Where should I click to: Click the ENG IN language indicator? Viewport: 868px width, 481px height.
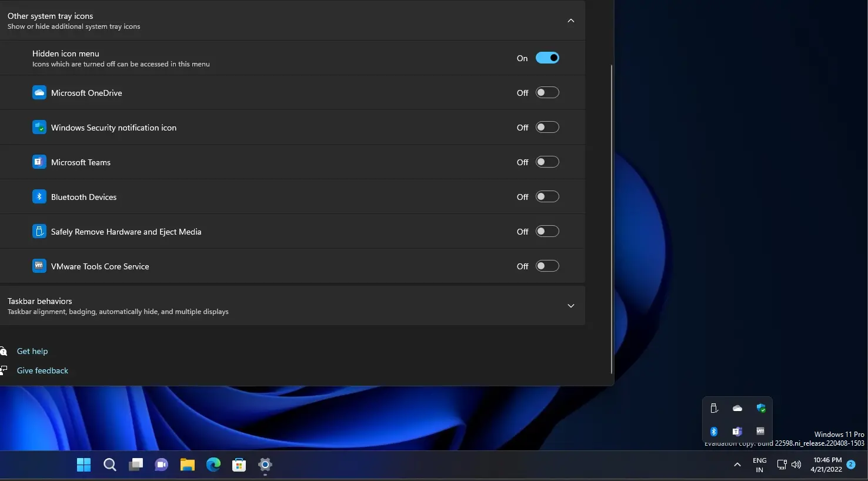click(x=759, y=465)
